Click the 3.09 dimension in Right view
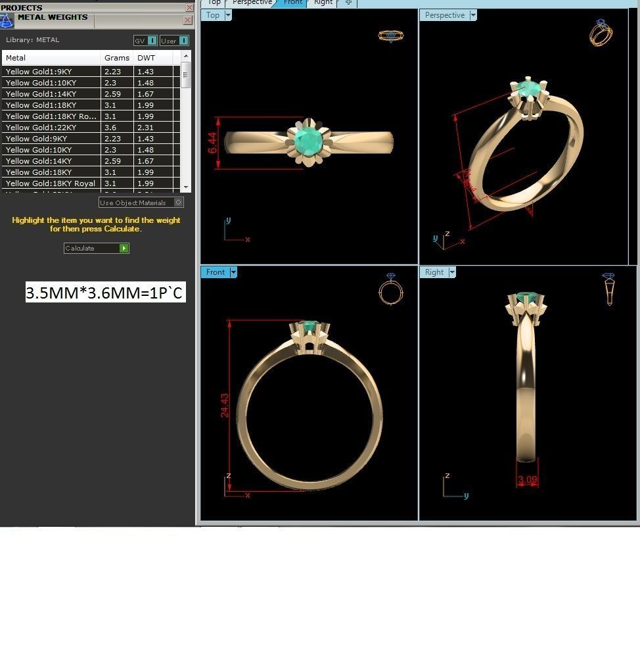This screenshot has width=640, height=672. 528,480
